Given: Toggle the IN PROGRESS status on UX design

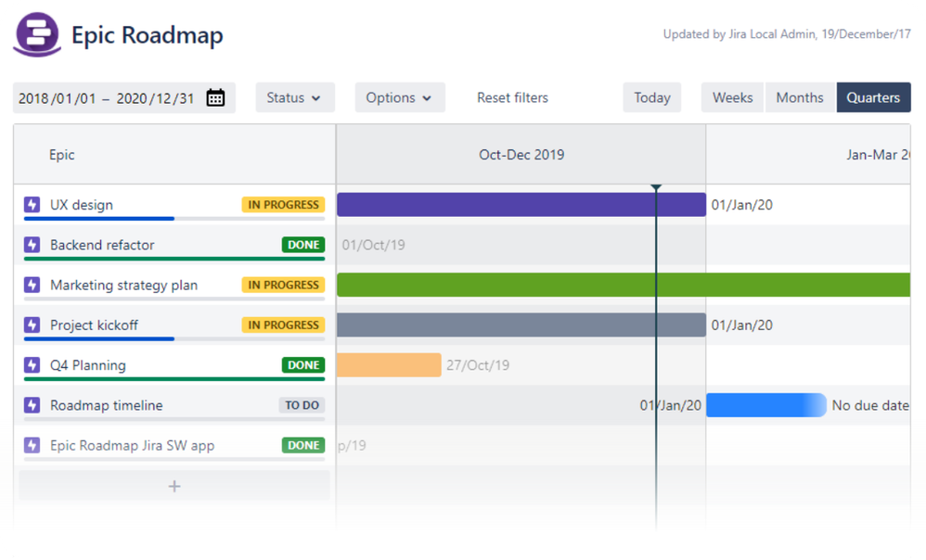Looking at the screenshot, I should point(283,205).
